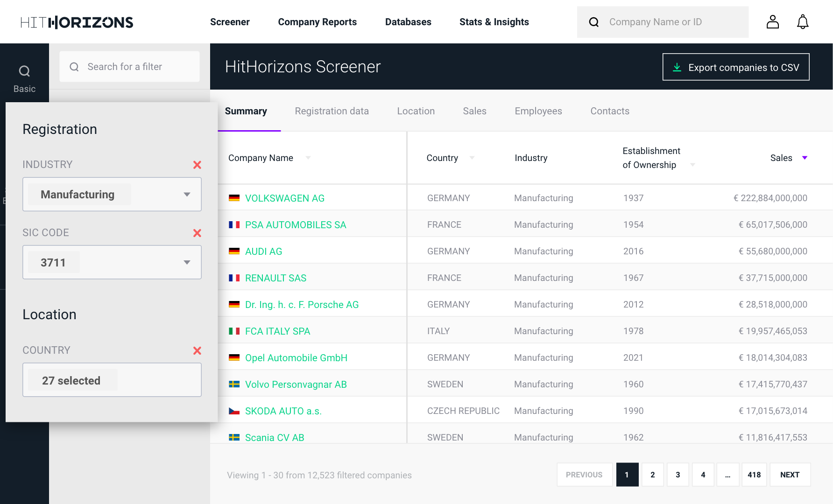833x504 pixels.
Task: Click the German flag next to Porsche AG
Action: tap(234, 304)
